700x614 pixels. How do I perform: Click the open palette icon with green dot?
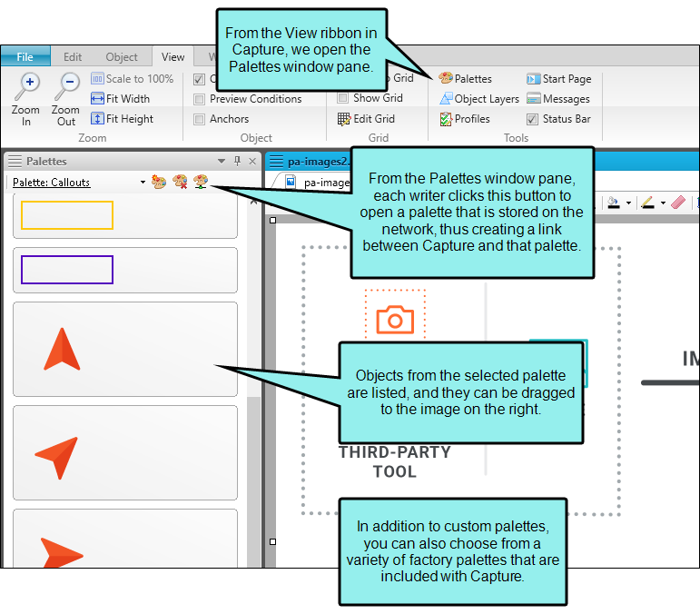coord(201,182)
